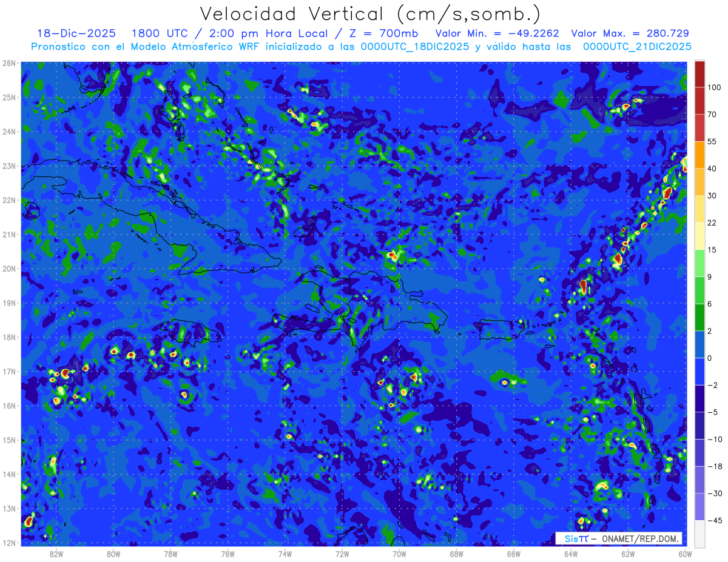Click the colorbar swatch between -10 and -5
Screen dimensions: 728x562
coord(699,426)
